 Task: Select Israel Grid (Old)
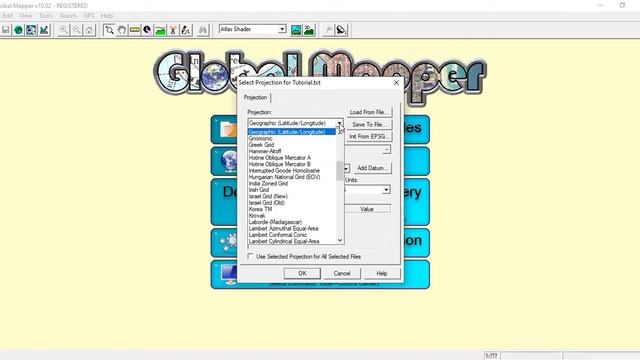coord(292,203)
